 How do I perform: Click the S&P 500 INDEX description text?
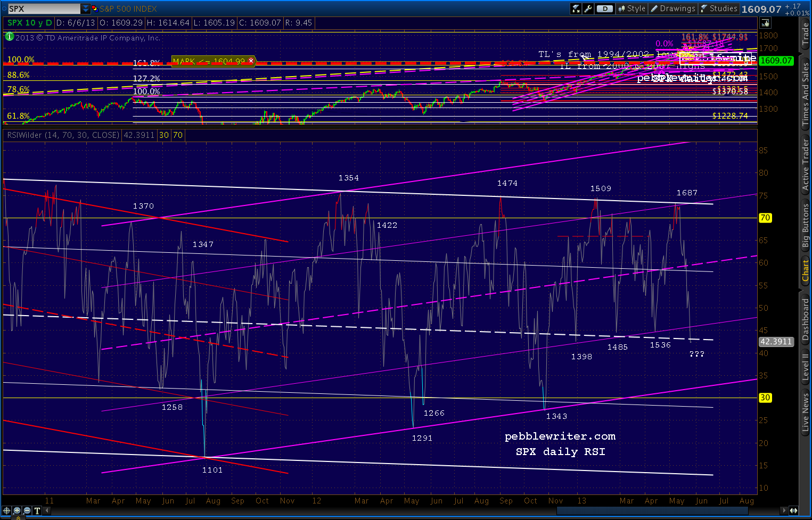[128, 9]
